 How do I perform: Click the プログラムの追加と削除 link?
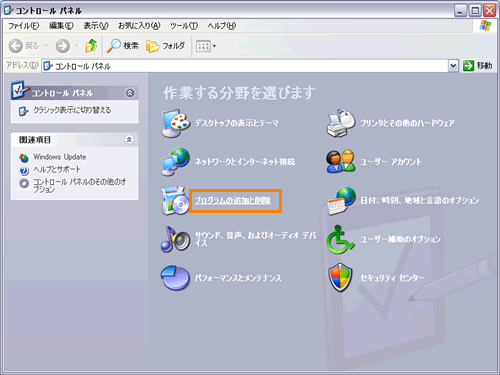click(233, 200)
